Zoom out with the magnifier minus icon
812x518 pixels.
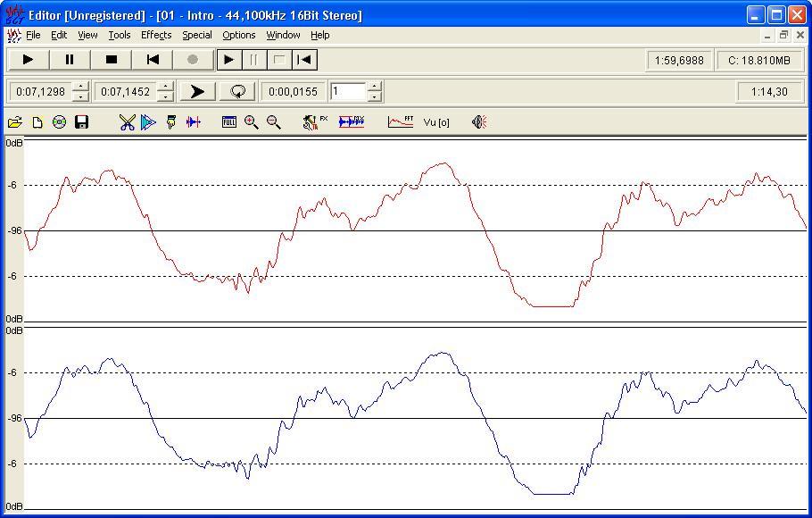point(274,122)
